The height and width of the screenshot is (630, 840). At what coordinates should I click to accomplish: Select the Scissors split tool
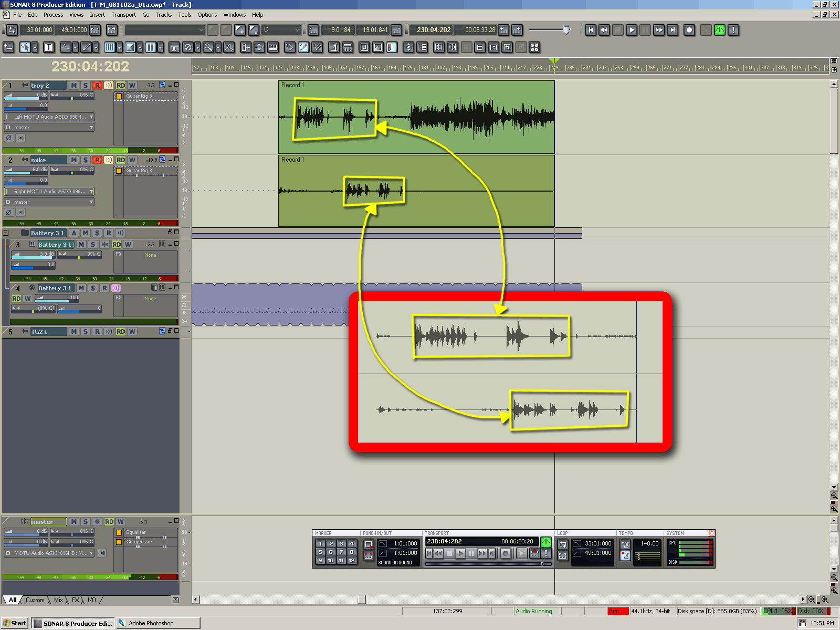(x=174, y=47)
